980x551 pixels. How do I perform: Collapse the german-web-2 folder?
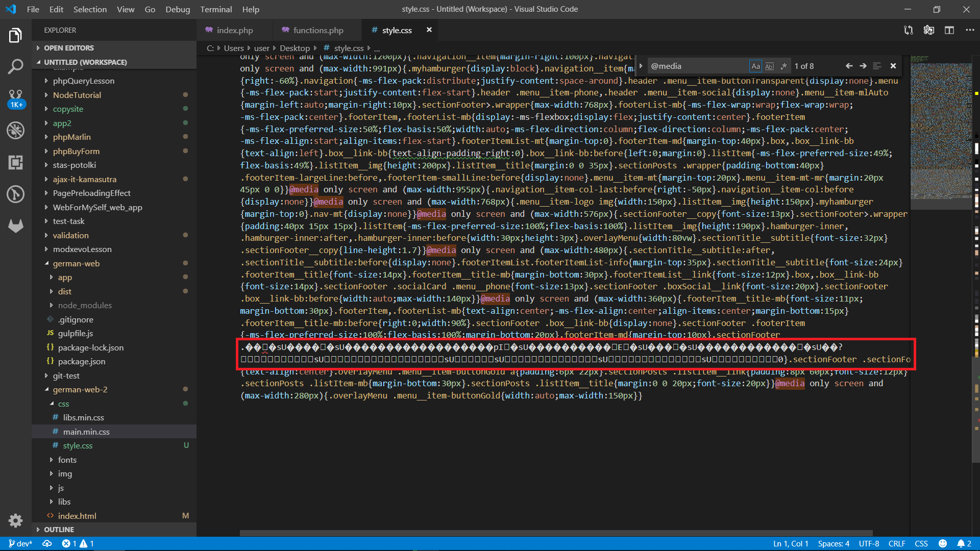pos(114,389)
